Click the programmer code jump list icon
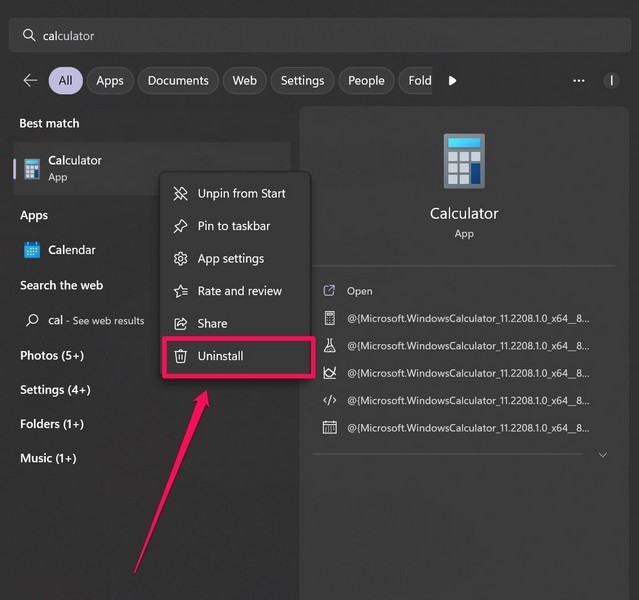Screen dimensions: 639x600 [330, 400]
